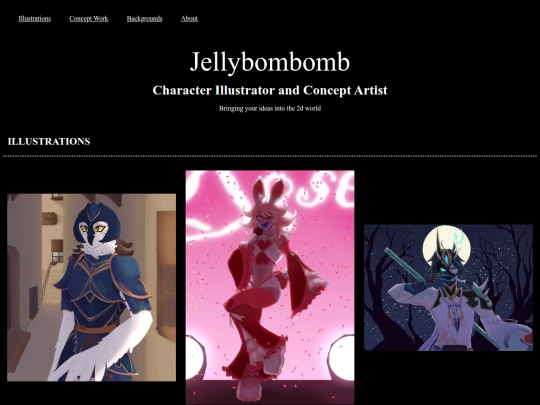Screen dimensions: 540x405
Task: Open the owl knight illustration thumbnail
Action: pyautogui.click(x=92, y=287)
